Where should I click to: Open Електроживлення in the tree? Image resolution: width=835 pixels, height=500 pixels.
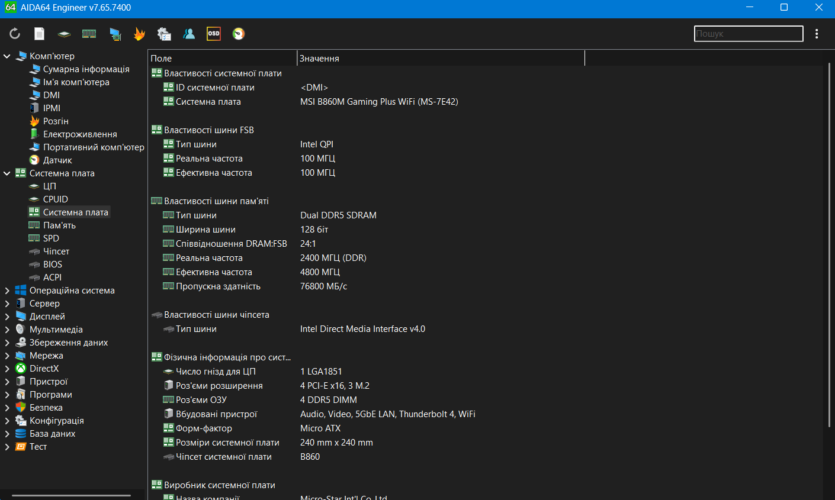80,134
